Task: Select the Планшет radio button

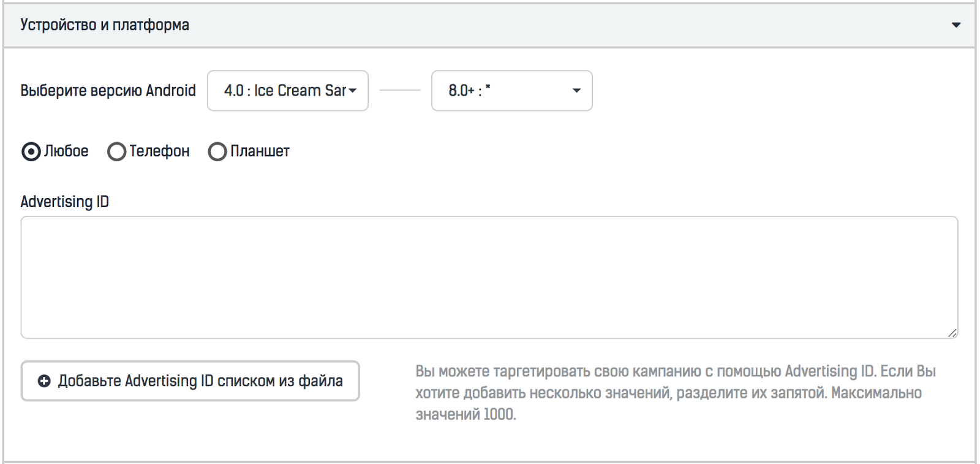Action: (x=217, y=151)
